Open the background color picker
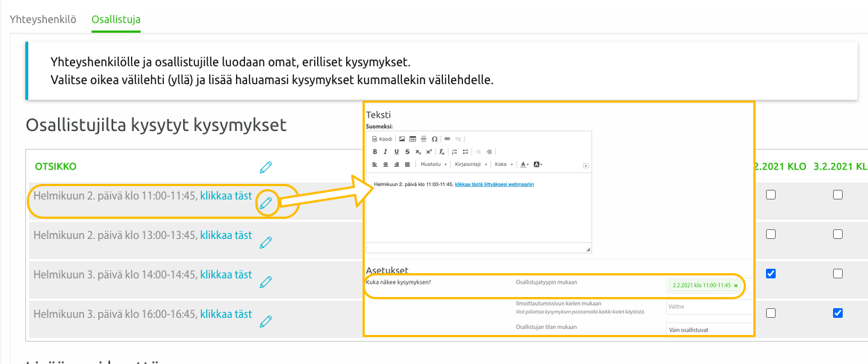 pyautogui.click(x=539, y=165)
